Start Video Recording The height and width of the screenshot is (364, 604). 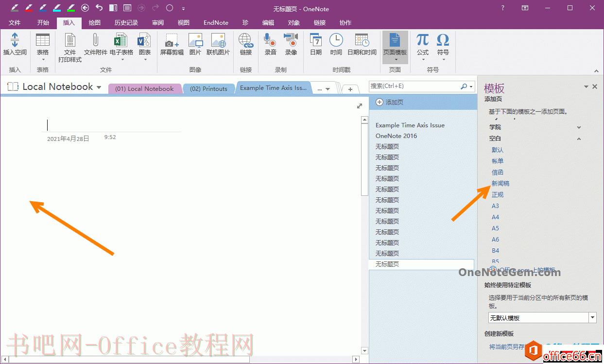[x=291, y=45]
